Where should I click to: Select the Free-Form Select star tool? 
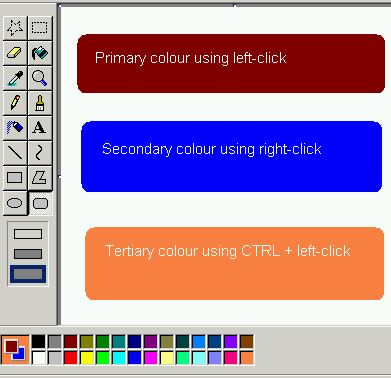tap(15, 28)
